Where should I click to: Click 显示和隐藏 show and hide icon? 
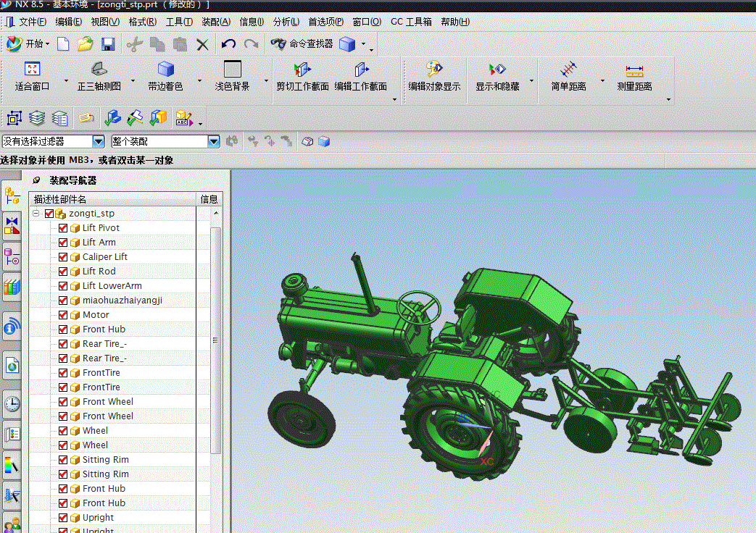[497, 70]
